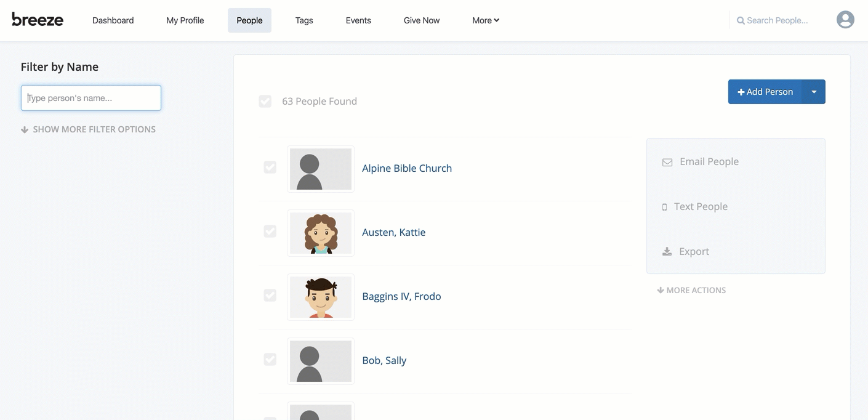This screenshot has width=868, height=420.
Task: Toggle checkbox for Austen, Kattie
Action: (x=270, y=232)
